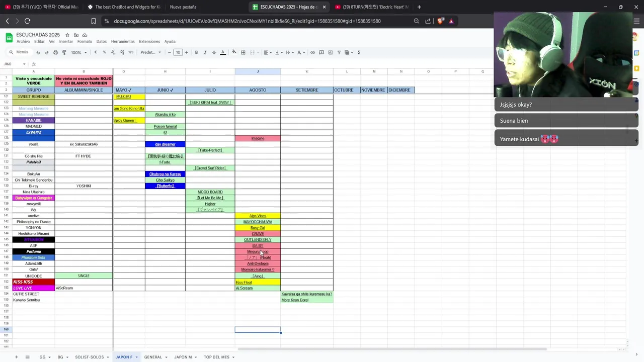Increase decimal places
Image resolution: width=644 pixels, height=362 pixels.
click(x=122, y=52)
